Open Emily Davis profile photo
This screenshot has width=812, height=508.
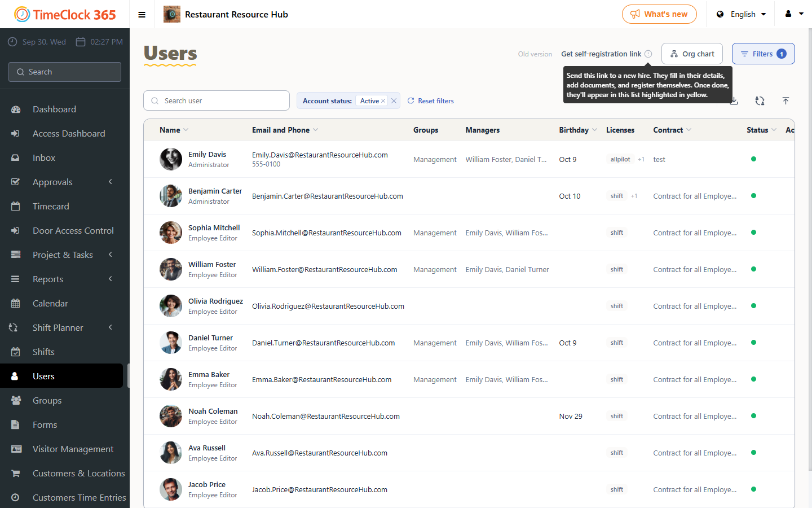tap(171, 159)
